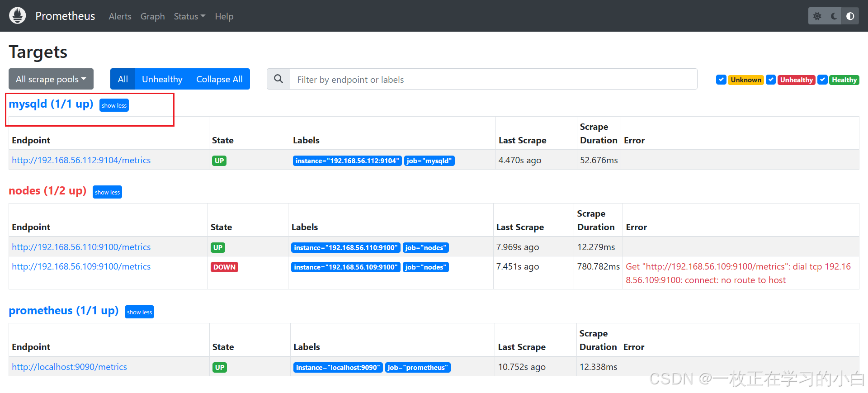This screenshot has height=393, width=868.
Task: Click the 10.752s ago last scrape
Action: (x=522, y=367)
